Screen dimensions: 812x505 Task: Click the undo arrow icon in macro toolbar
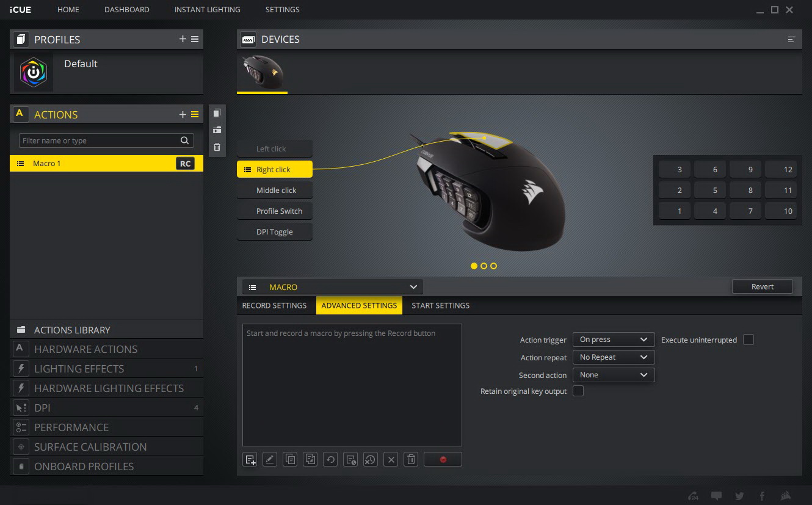tap(330, 460)
